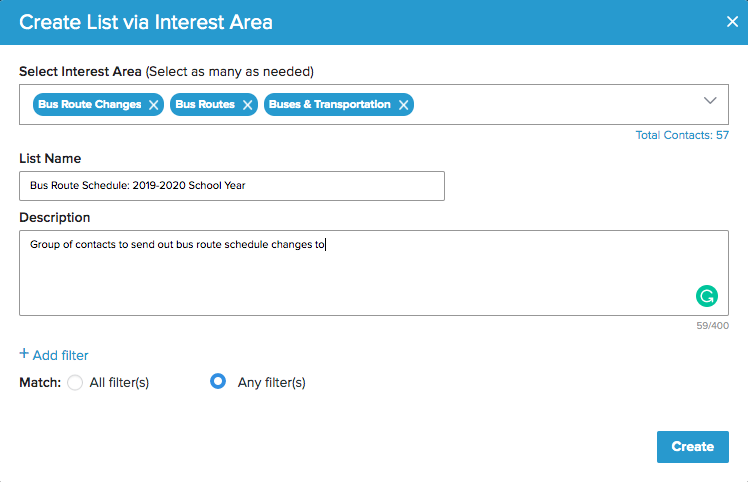This screenshot has width=748, height=482.
Task: Close the Create List dialog
Action: click(x=732, y=22)
